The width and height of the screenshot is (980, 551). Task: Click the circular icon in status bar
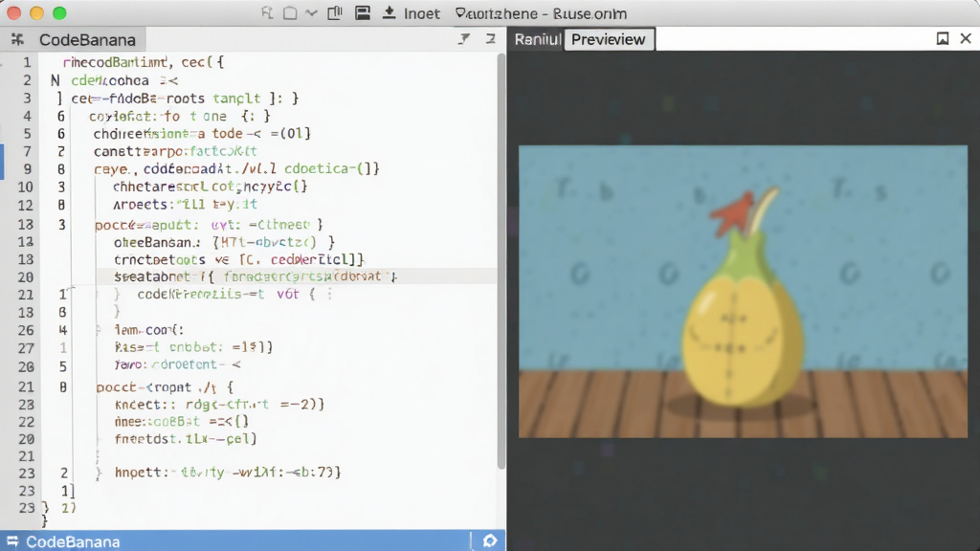pyautogui.click(x=490, y=541)
